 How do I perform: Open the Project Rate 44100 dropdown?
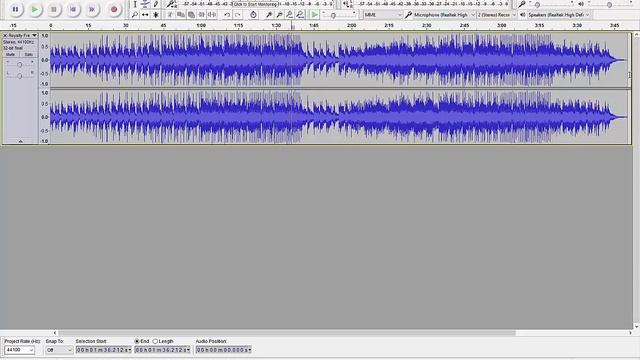point(20,350)
